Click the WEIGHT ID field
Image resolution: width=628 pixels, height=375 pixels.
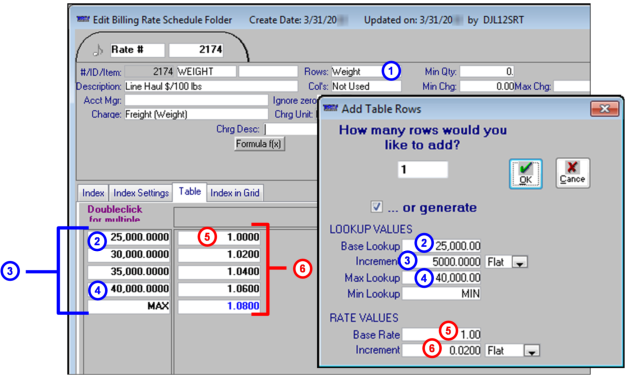click(206, 72)
